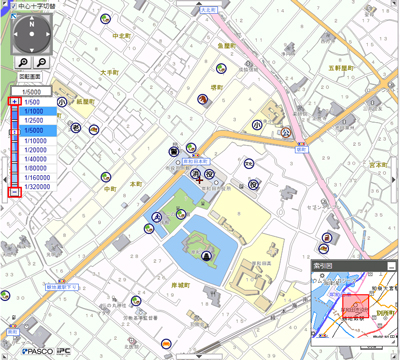400x360 pixels.
Task: Pan map south with compass down arrow
Action: 32,50
